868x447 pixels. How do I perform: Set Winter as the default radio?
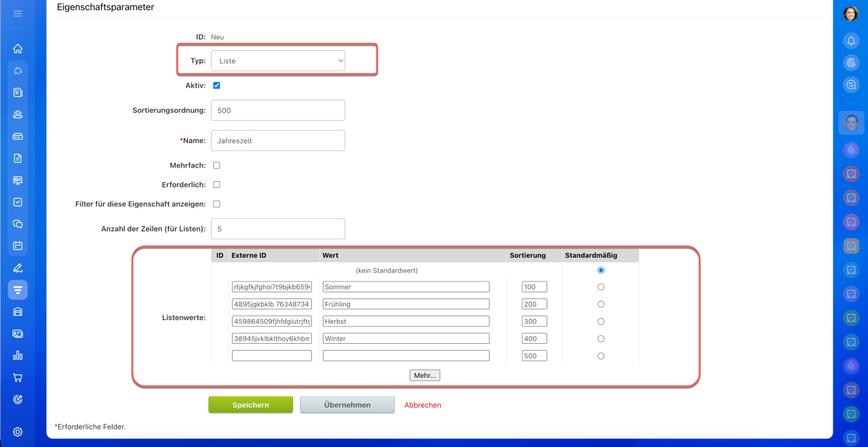pyautogui.click(x=601, y=338)
